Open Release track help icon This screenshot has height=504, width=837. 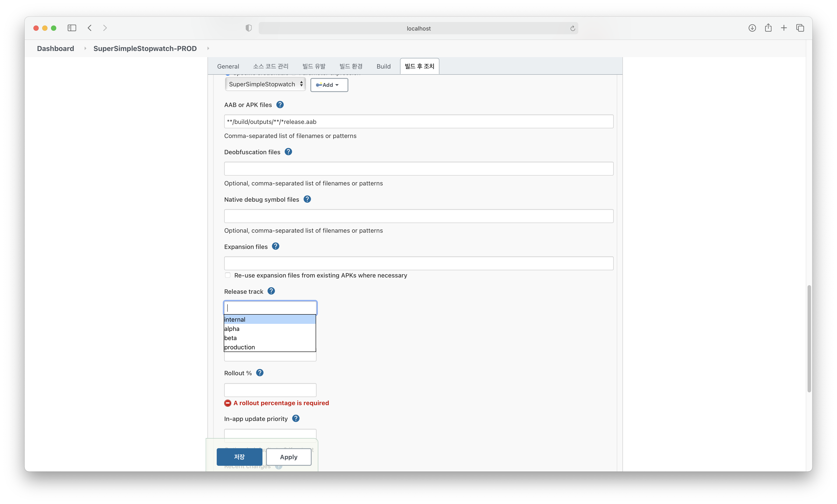click(x=271, y=291)
